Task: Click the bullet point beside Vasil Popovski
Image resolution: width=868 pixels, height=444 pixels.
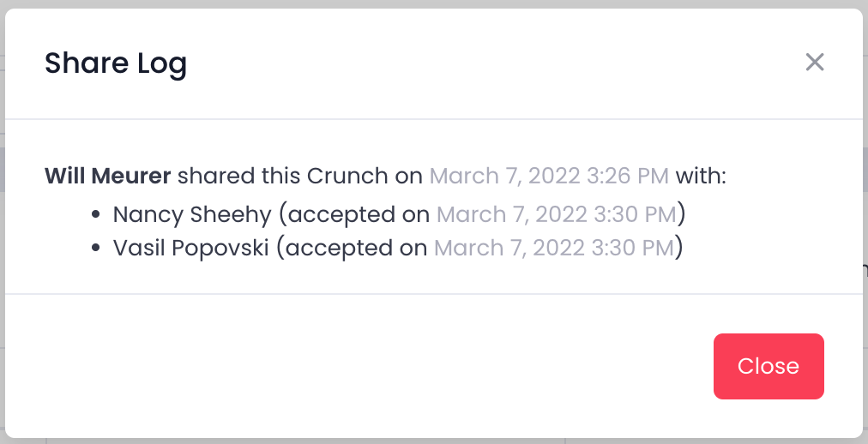Action: click(96, 249)
